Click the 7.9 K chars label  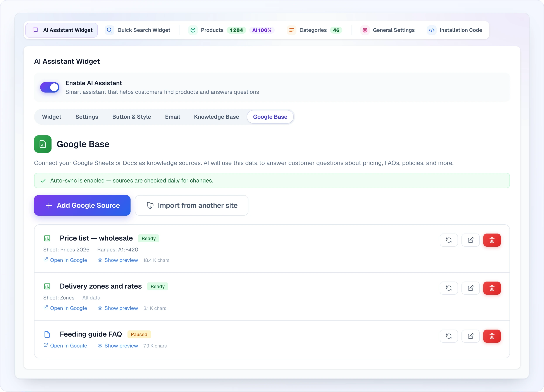[x=155, y=346]
